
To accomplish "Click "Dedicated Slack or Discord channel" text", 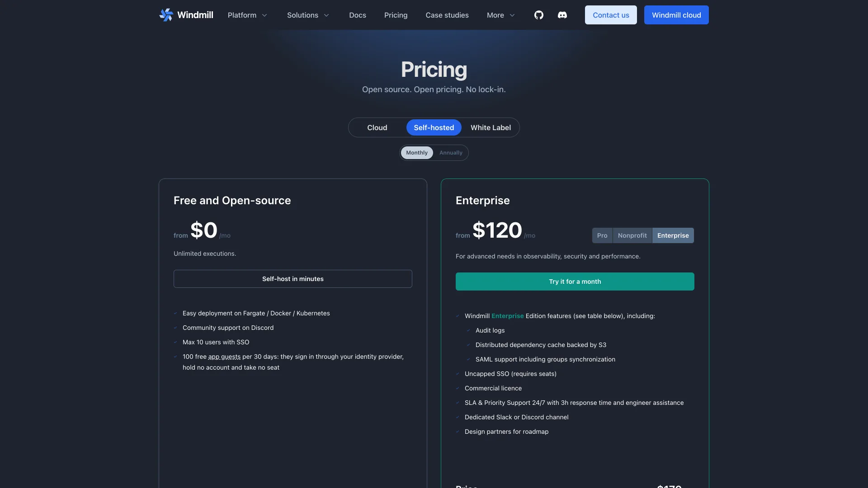I will (517, 417).
